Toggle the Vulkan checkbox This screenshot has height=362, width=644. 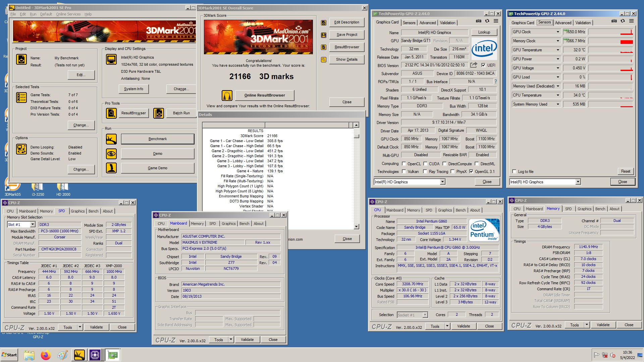(404, 172)
